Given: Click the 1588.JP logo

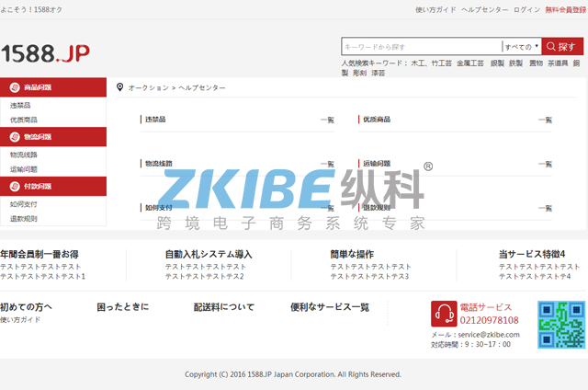Looking at the screenshot, I should (x=45, y=53).
